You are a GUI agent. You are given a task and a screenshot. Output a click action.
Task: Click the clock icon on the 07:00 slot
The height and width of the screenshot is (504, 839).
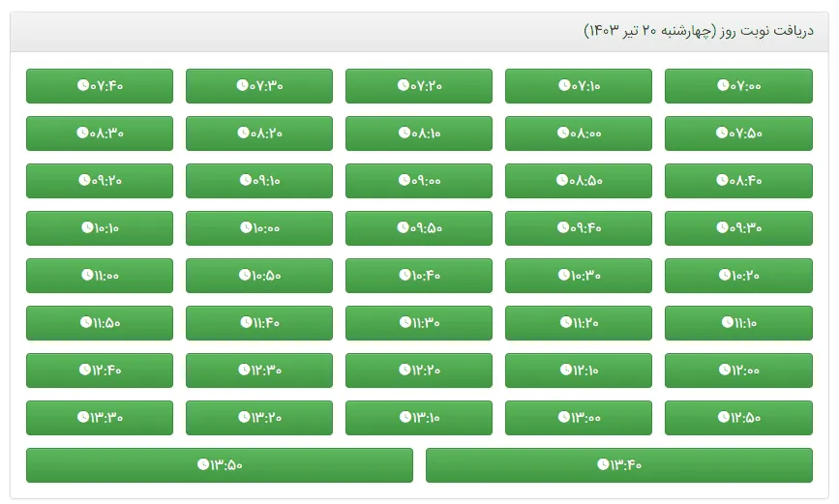point(722,86)
